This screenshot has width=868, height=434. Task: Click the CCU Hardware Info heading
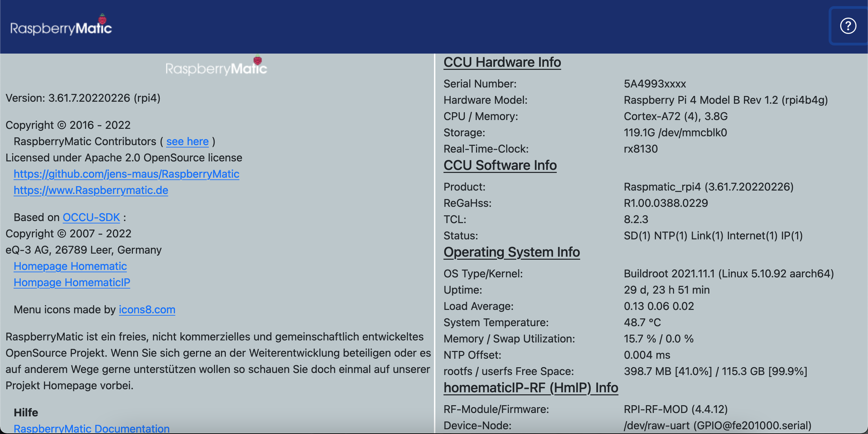(x=502, y=62)
